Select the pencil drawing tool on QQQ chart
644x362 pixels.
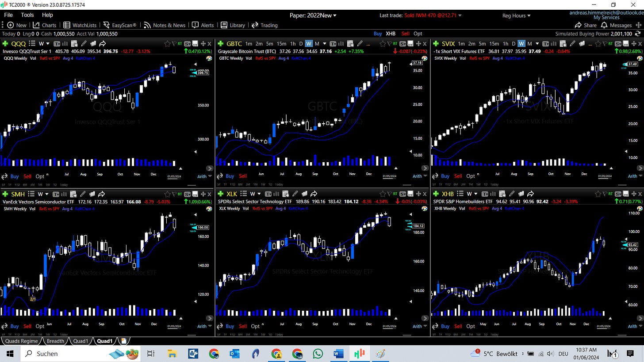tap(84, 44)
